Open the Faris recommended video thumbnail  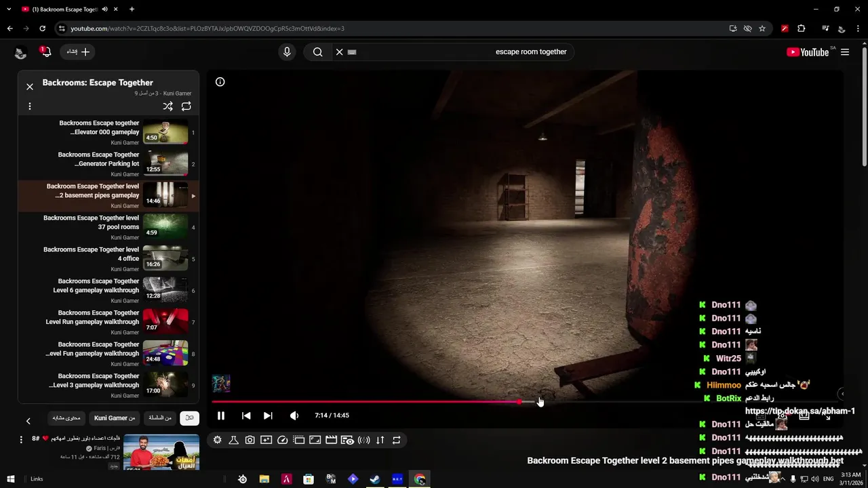tap(161, 453)
